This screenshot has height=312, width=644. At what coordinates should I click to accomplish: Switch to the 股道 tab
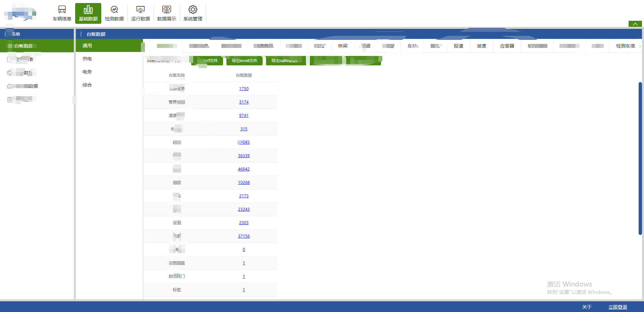click(x=459, y=46)
